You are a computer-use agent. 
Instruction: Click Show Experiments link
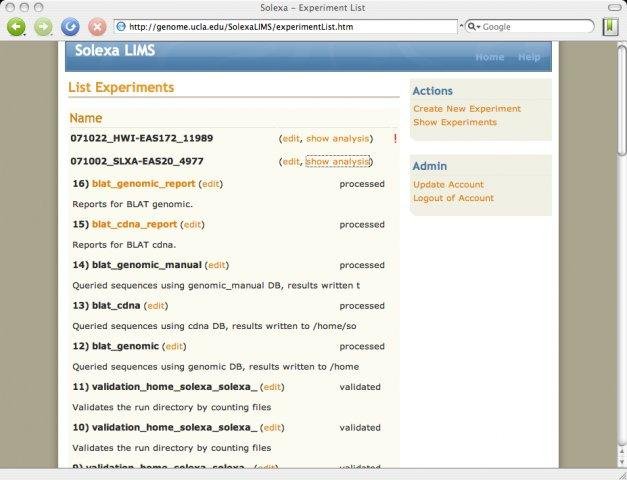coord(455,122)
